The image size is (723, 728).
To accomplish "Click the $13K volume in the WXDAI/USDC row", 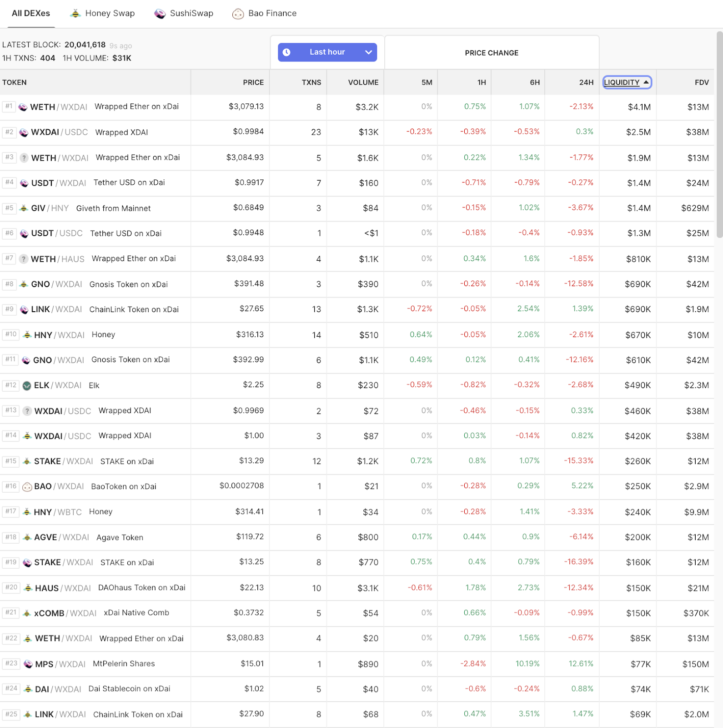I will 368,132.
